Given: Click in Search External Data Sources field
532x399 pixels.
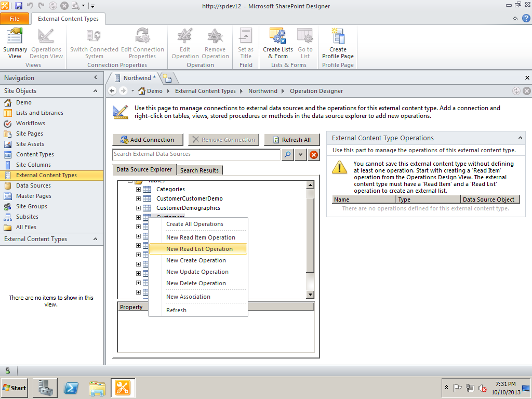Looking at the screenshot, I should click(x=196, y=154).
